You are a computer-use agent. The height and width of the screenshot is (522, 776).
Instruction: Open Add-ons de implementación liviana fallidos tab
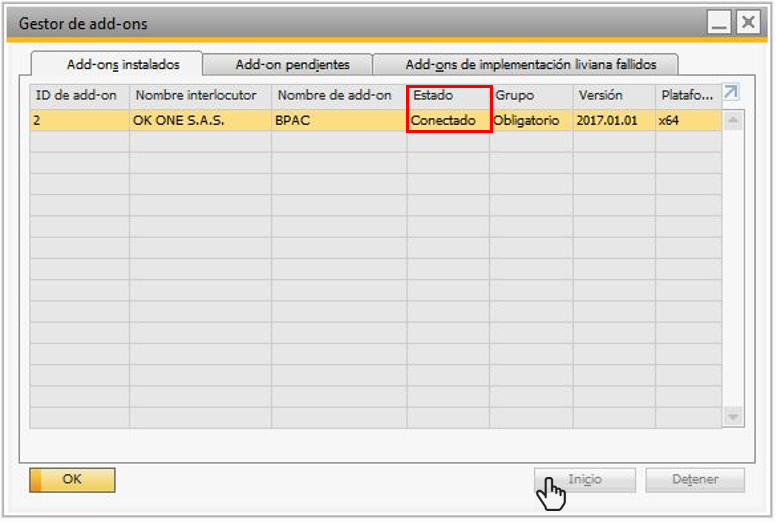530,64
